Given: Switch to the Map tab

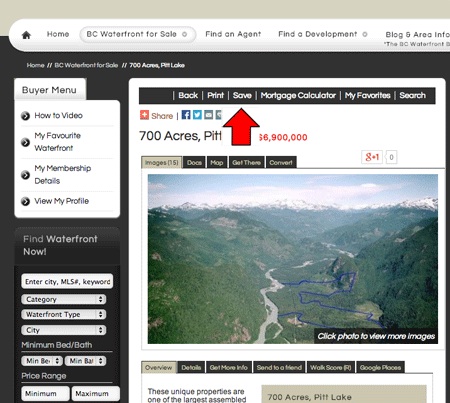Looking at the screenshot, I should (217, 162).
